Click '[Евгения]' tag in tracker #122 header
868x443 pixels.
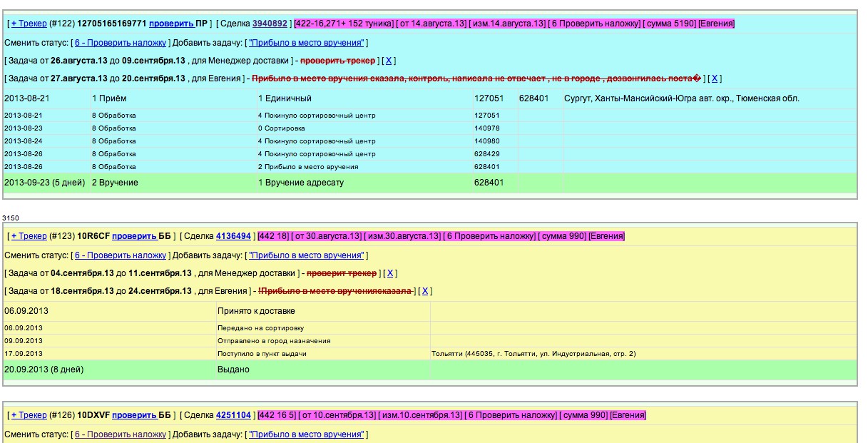(716, 24)
